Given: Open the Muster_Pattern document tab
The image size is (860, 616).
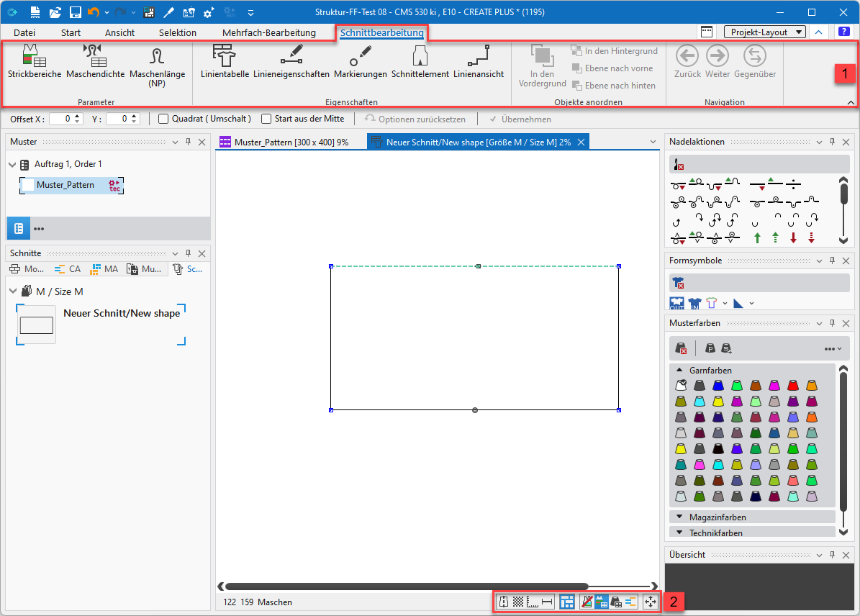Looking at the screenshot, I should [291, 142].
